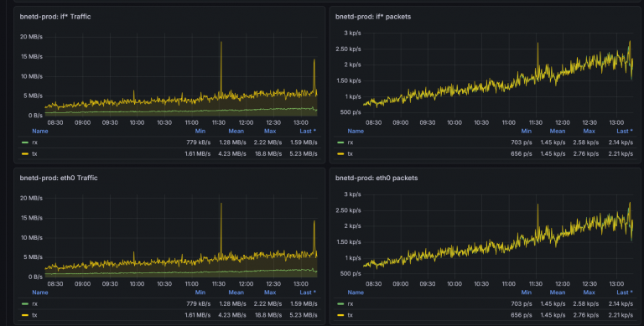Click 1.61 MB/s tx Min in eth0 Traffic
The width and height of the screenshot is (644, 326).
198,315
